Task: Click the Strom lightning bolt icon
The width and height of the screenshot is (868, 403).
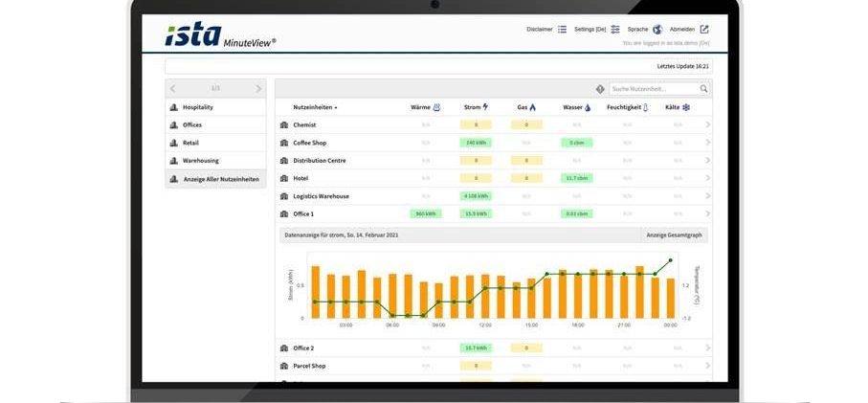Action: coord(486,107)
